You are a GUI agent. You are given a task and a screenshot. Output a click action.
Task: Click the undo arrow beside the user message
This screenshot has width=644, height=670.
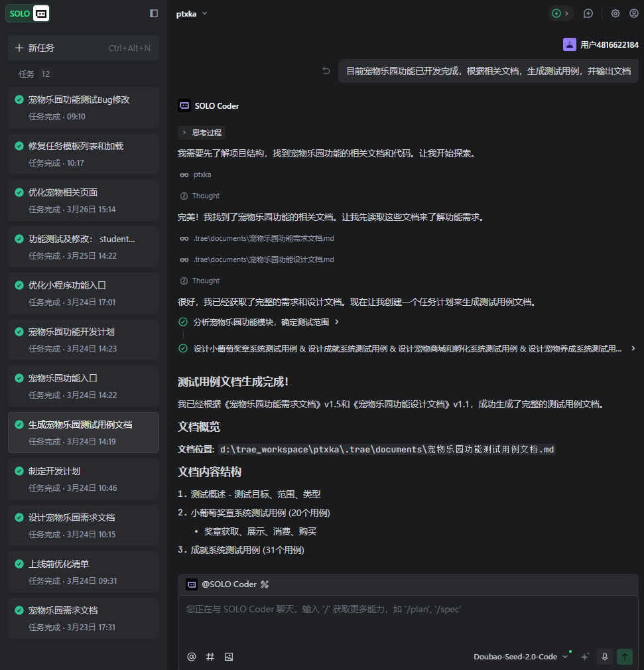(x=326, y=71)
